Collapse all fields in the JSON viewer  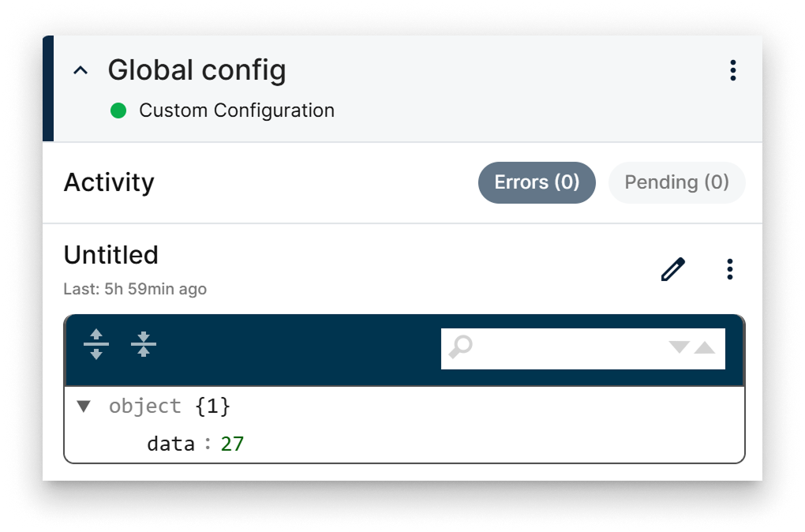click(144, 345)
